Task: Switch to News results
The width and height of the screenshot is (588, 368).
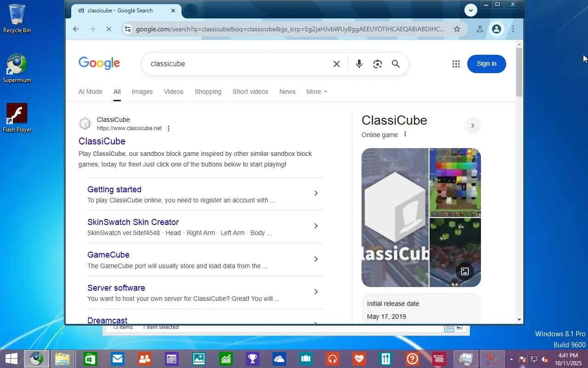Action: pos(287,92)
